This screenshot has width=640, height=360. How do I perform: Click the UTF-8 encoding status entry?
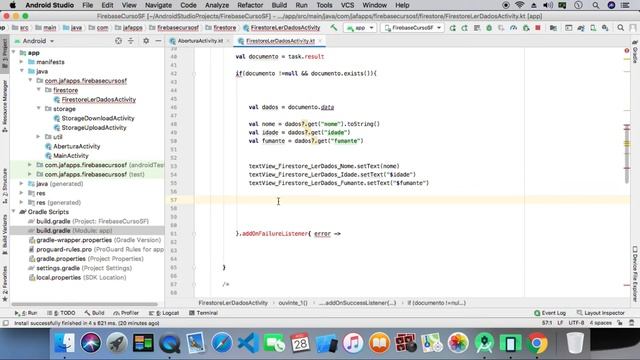[x=576, y=323]
